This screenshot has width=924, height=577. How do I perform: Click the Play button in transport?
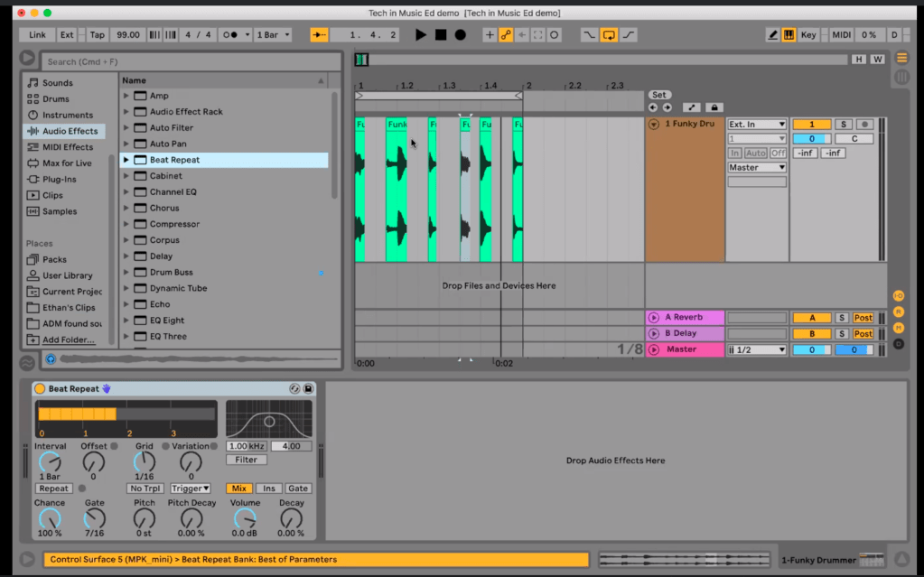(420, 35)
